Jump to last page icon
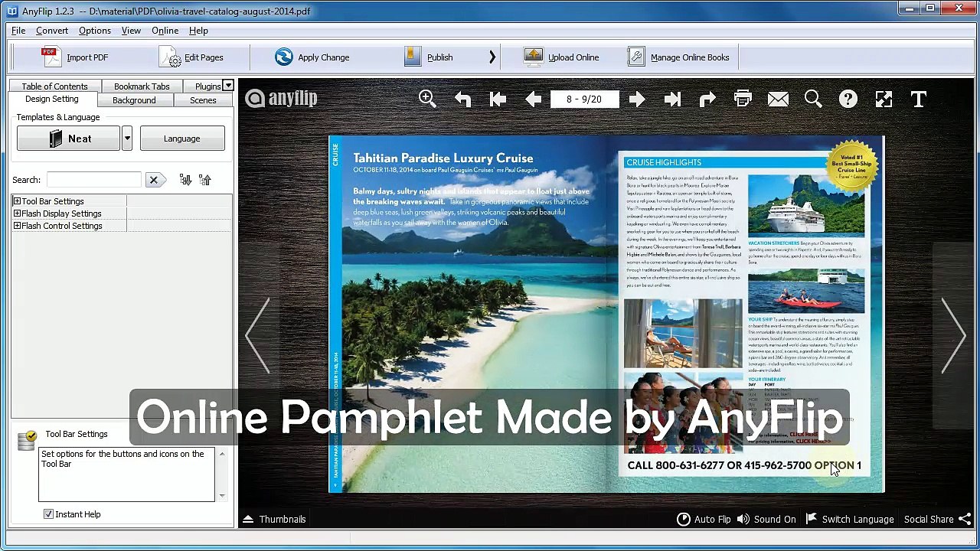The image size is (980, 551). coord(672,99)
